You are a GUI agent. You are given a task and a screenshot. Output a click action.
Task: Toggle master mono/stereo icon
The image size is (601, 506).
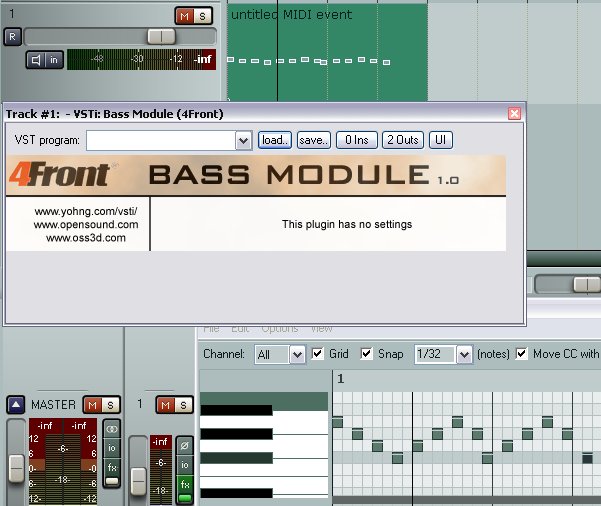(112, 429)
